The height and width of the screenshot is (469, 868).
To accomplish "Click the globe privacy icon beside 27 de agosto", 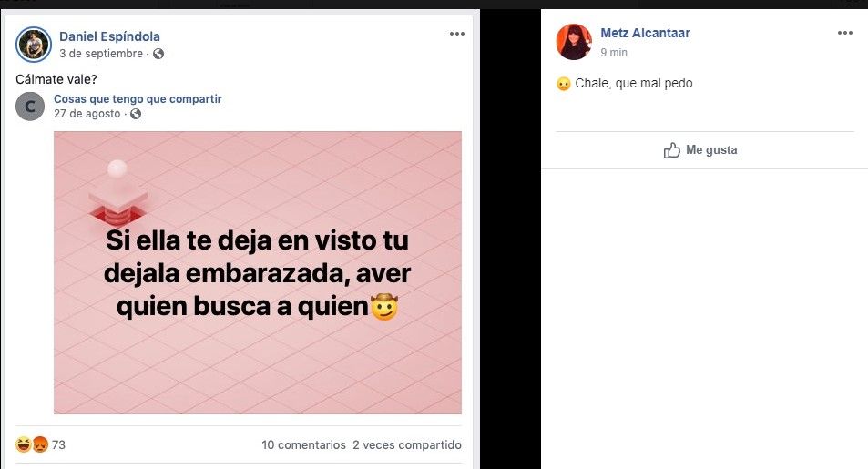I will 136,114.
